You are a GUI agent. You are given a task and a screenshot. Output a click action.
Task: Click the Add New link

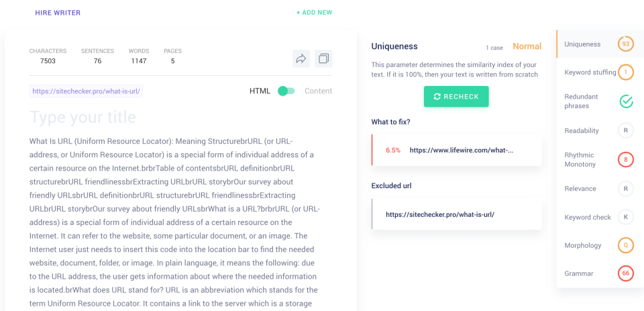click(x=314, y=12)
